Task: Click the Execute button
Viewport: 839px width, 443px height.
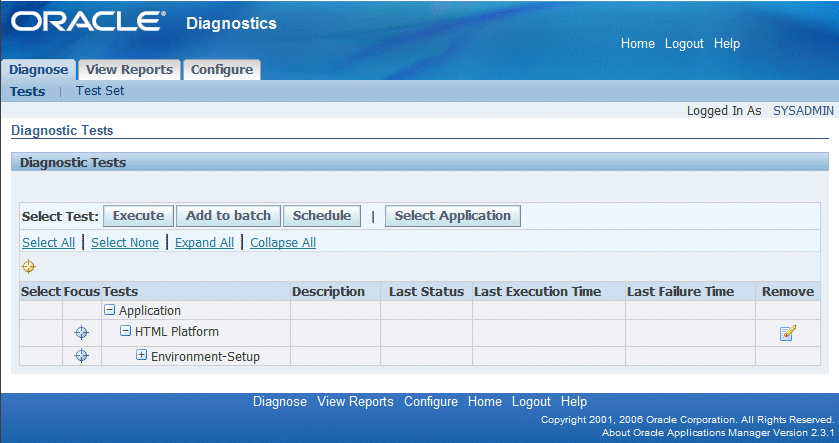Action: pos(139,216)
